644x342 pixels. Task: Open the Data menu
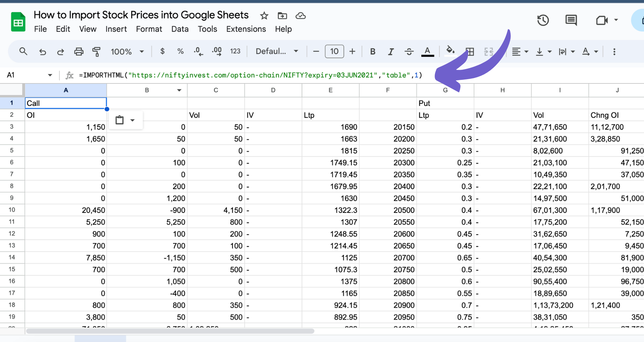[180, 29]
